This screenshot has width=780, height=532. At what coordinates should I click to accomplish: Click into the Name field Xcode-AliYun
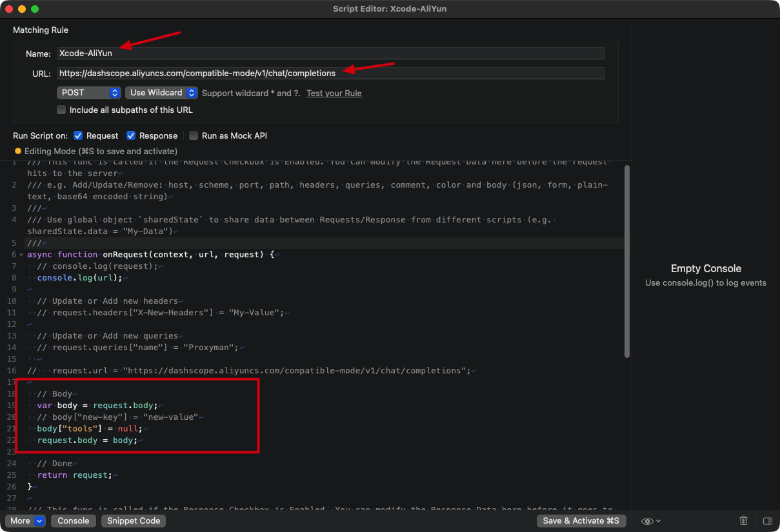(x=331, y=54)
